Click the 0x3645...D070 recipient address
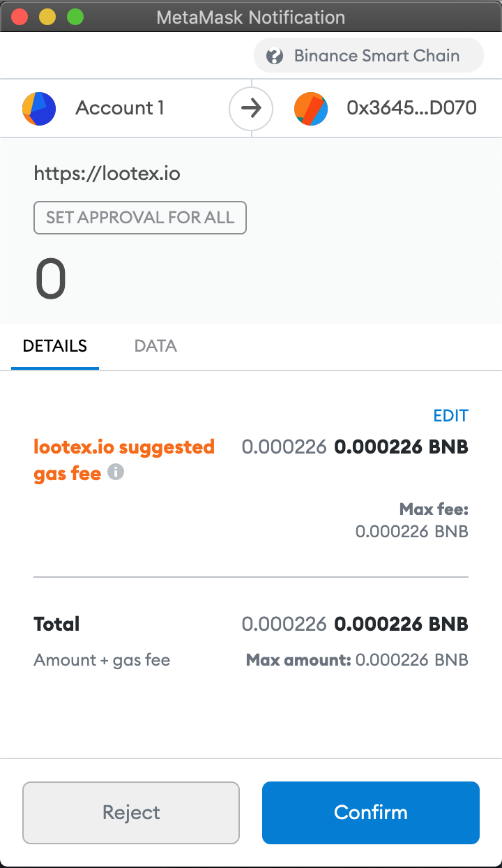 pos(411,108)
